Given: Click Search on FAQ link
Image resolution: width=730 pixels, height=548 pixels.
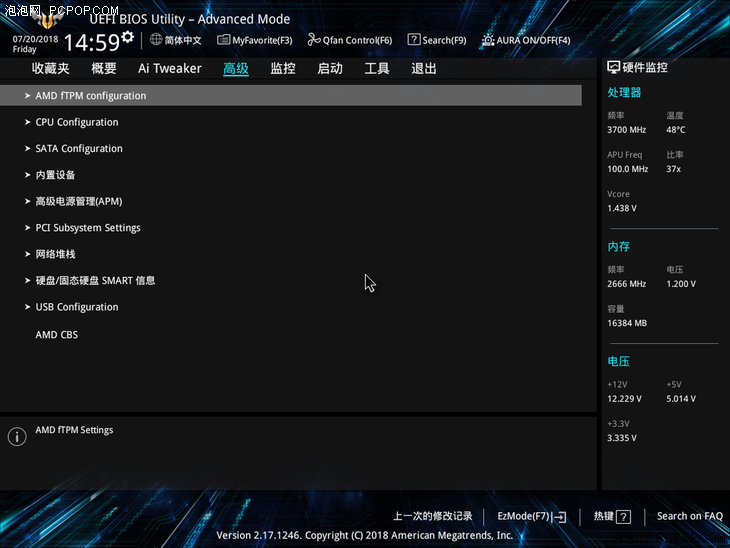Looking at the screenshot, I should [x=689, y=516].
